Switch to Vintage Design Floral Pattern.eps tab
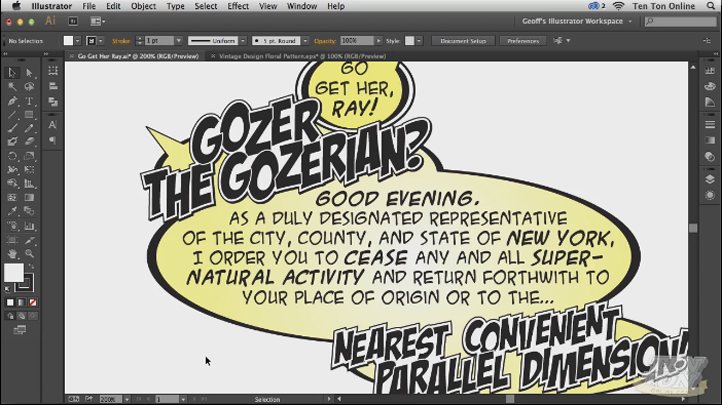Screen dimensions: 722x405 coord(302,56)
